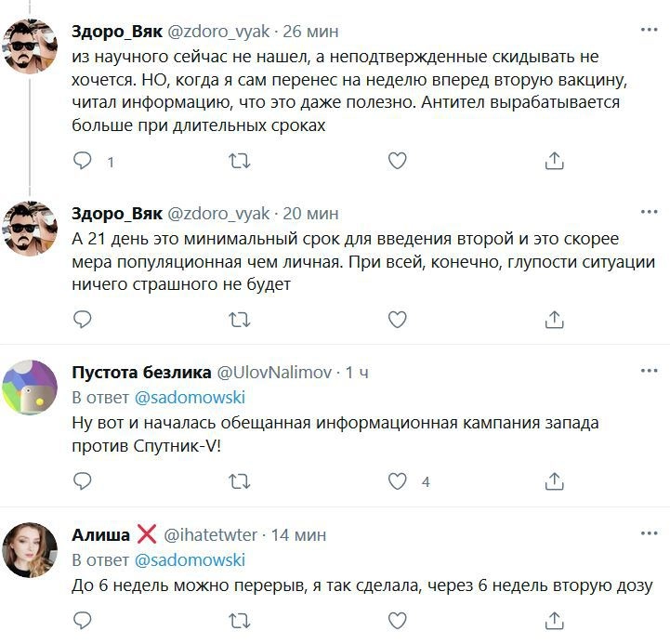Screen dimensions: 670x644
Task: Like Пустота безлика tweet with 4 likes
Action: coord(397,481)
